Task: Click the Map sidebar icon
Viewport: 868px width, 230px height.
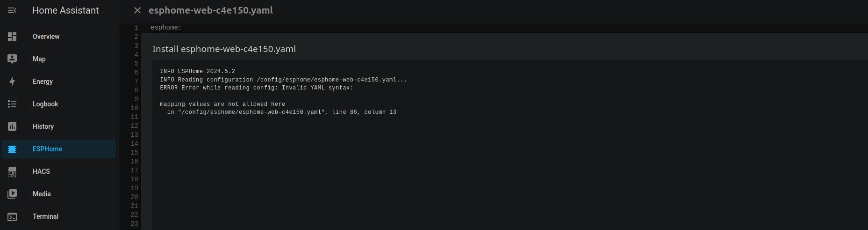Action: [x=12, y=59]
